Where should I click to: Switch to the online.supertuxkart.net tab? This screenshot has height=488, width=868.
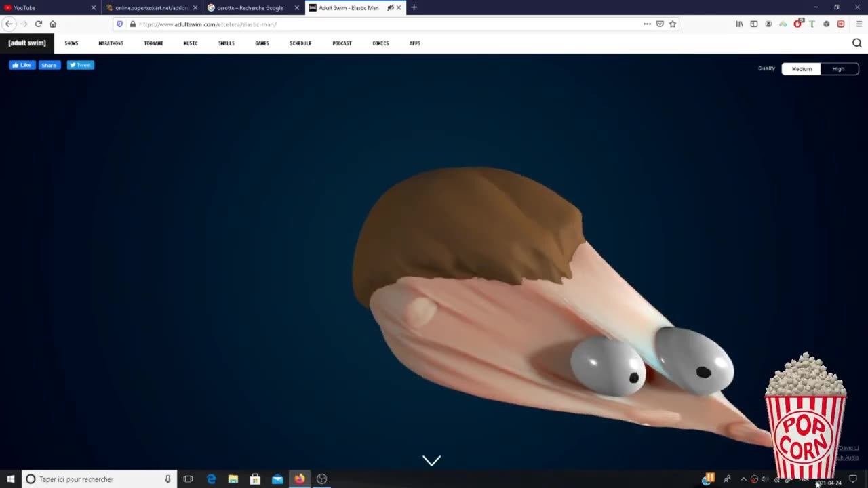pyautogui.click(x=152, y=8)
